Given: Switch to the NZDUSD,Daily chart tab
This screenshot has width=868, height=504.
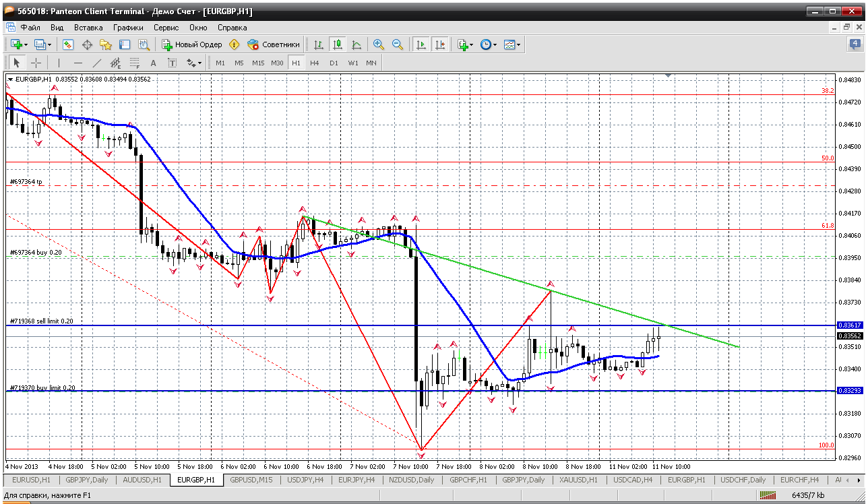Looking at the screenshot, I should [412, 480].
